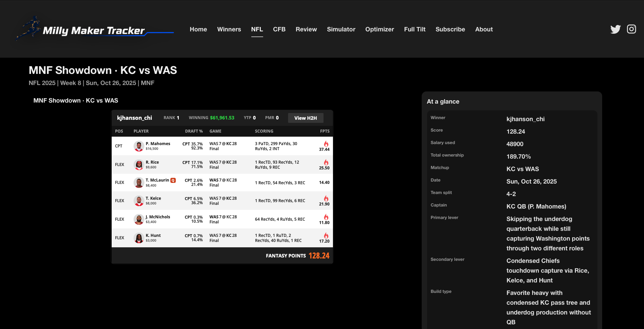This screenshot has width=644, height=329.
Task: Click the R. Rice player name
Action: click(152, 162)
